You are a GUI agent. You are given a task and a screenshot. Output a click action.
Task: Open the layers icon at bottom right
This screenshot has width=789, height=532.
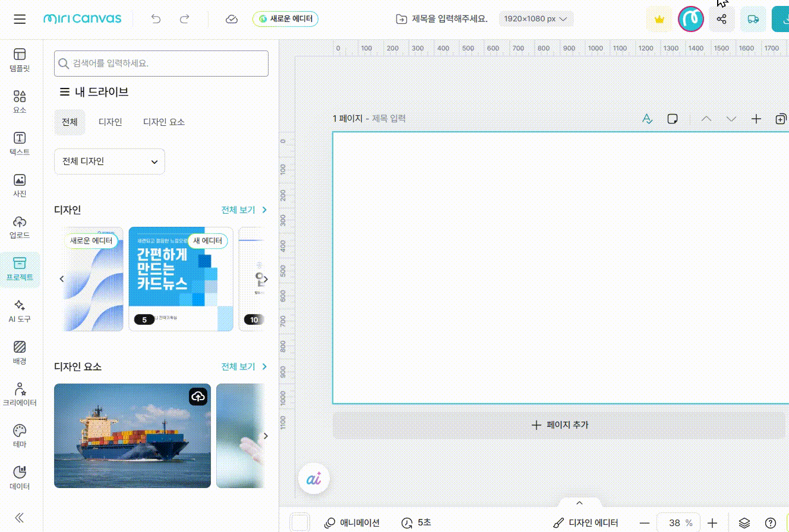744,523
